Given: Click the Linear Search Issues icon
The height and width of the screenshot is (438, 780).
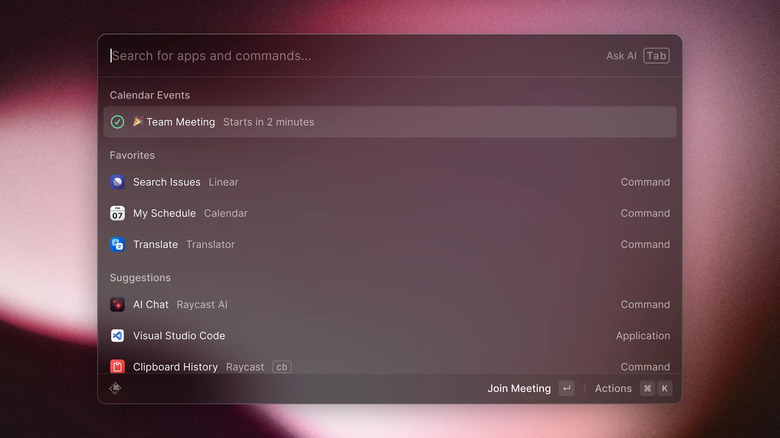Looking at the screenshot, I should (x=117, y=182).
